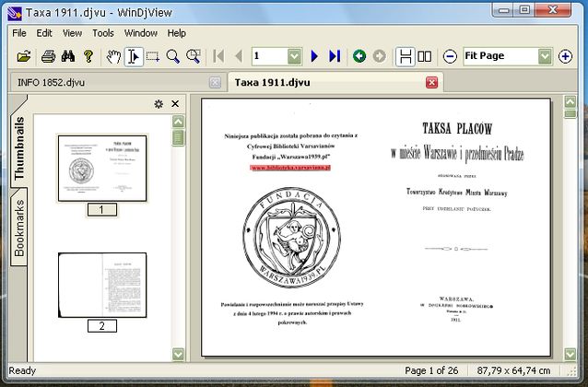Go to first page (greyed) arrow
The height and width of the screenshot is (387, 588).
(x=218, y=56)
